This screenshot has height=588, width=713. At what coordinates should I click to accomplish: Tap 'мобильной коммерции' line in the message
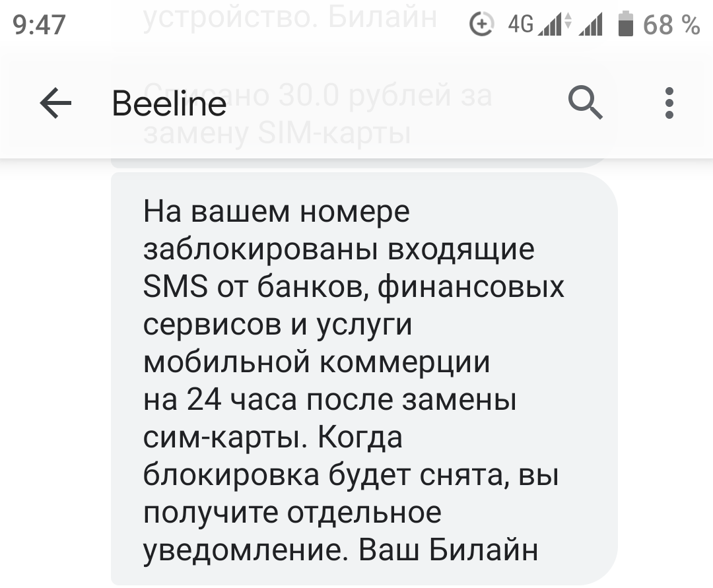click(317, 362)
